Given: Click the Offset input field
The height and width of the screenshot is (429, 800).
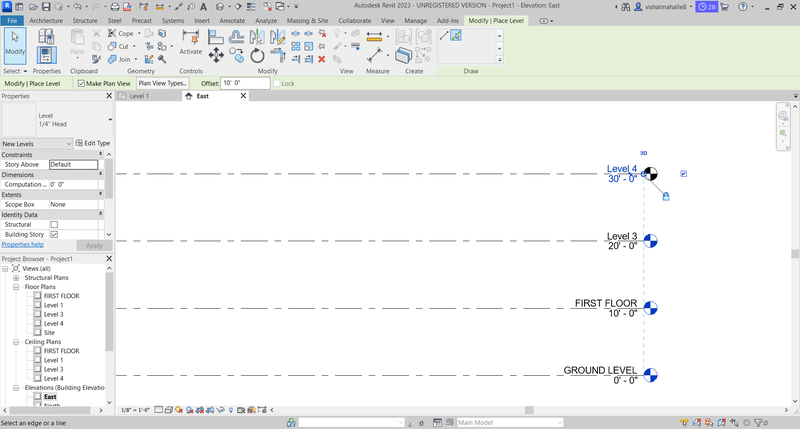Looking at the screenshot, I should point(245,83).
